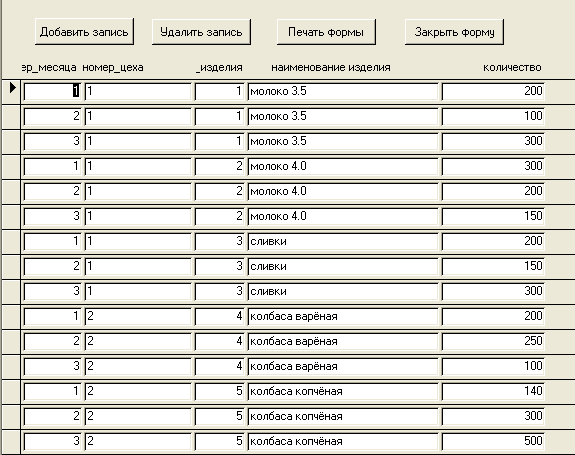The image size is (575, 455).
Task: Click month field in сливки month 1 row
Action: tap(52, 241)
